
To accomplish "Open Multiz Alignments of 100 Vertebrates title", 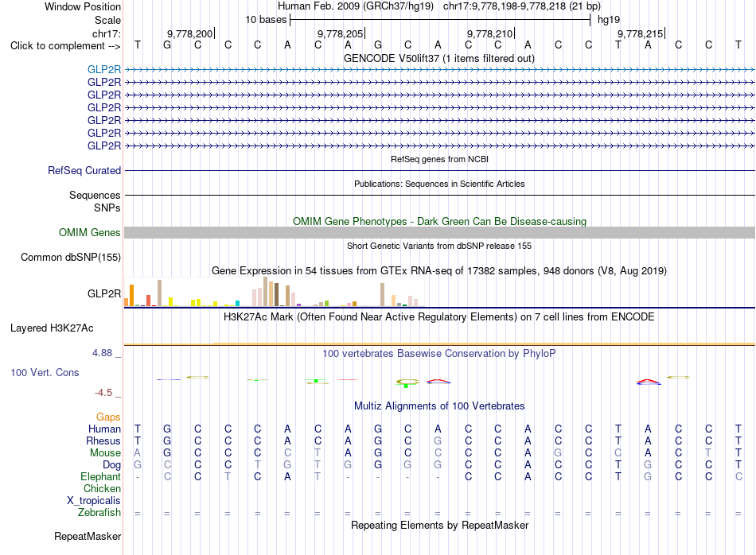I will tap(439, 406).
